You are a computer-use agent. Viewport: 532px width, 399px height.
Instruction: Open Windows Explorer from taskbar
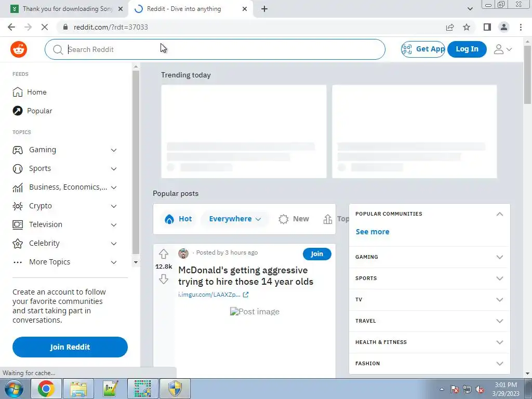78,389
